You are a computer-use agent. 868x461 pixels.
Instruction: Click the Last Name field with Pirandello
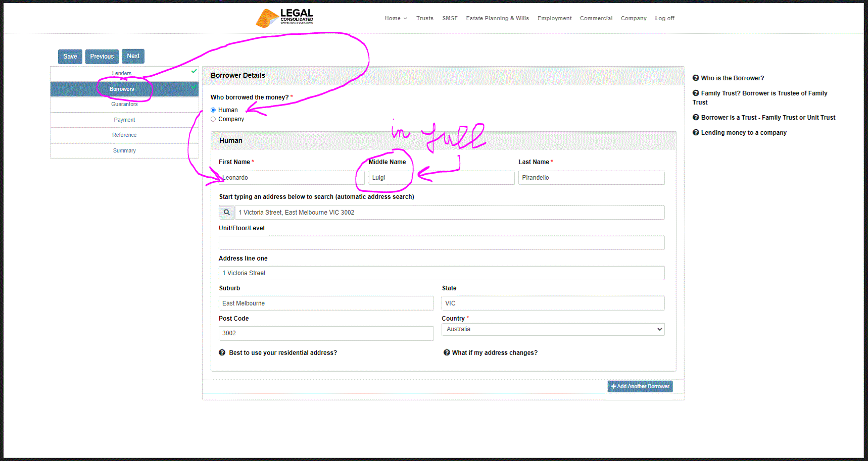[592, 178]
